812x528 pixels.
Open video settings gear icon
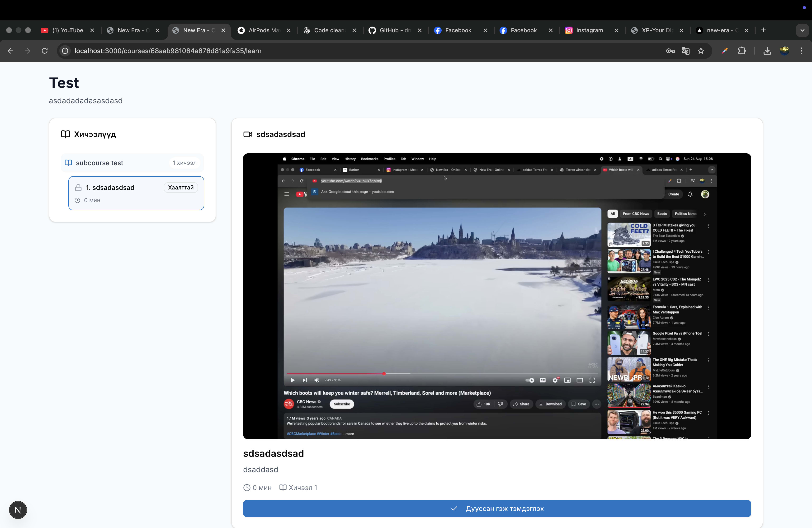(x=555, y=380)
